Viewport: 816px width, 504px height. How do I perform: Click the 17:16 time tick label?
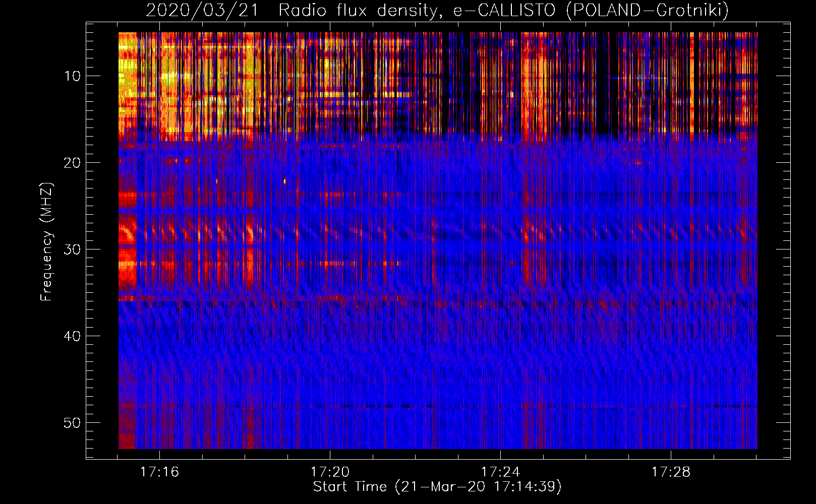(159, 472)
